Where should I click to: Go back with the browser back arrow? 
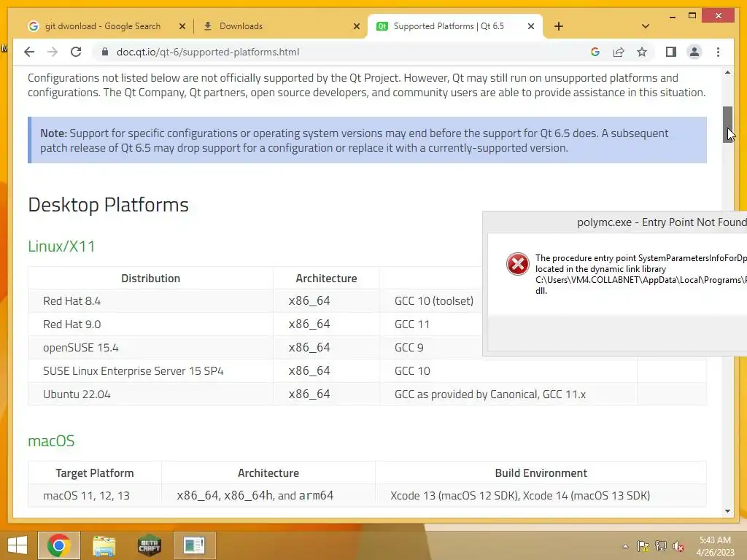pos(29,52)
